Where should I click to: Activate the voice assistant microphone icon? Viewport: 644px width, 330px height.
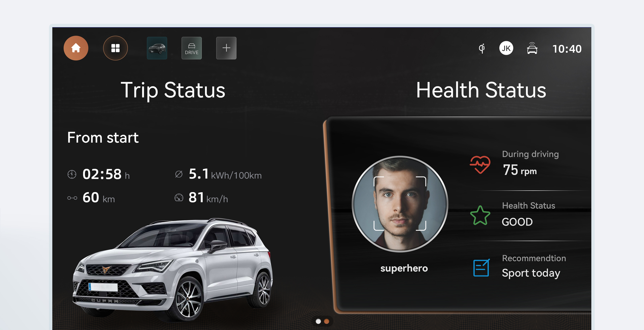tap(482, 49)
